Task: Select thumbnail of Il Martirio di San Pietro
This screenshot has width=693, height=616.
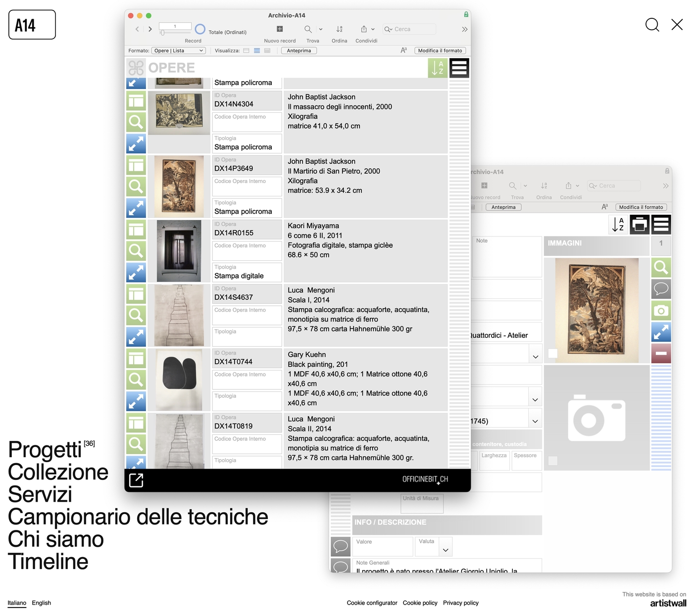Action: [179, 187]
